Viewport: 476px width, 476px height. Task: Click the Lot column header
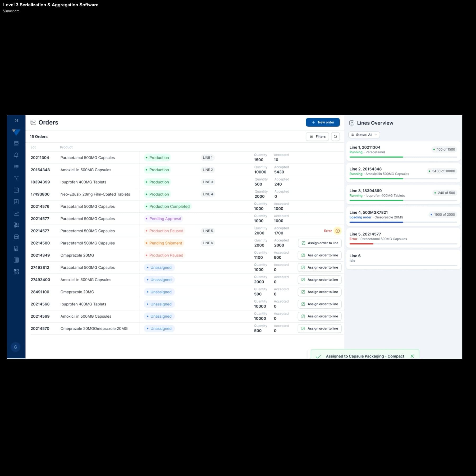[33, 147]
